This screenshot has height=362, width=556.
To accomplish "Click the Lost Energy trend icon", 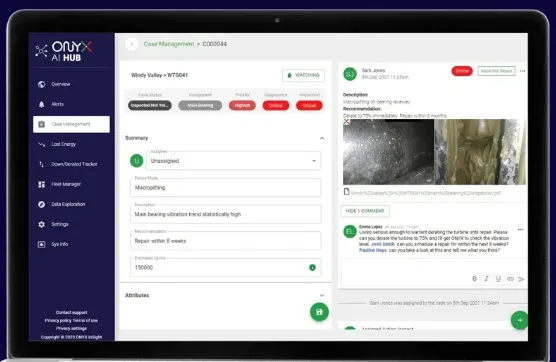I will (41, 144).
